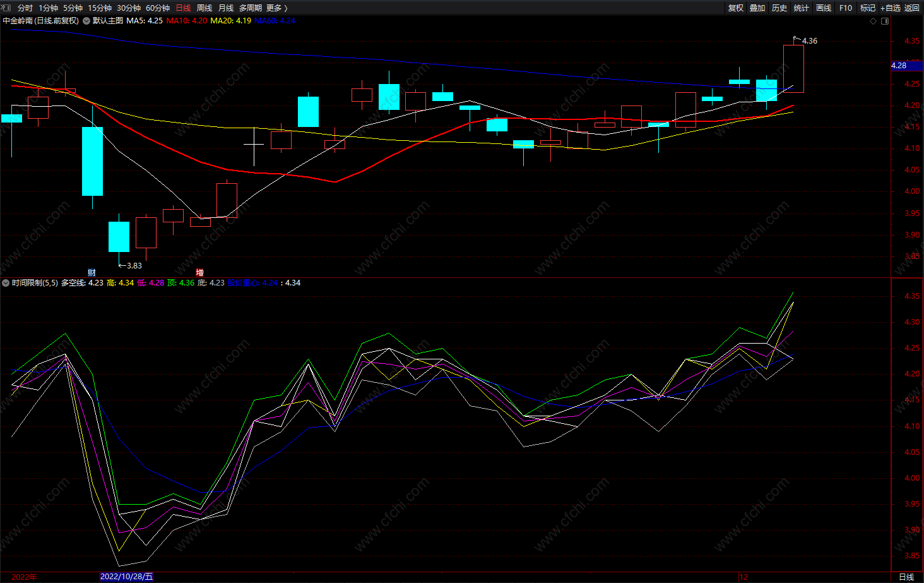
Task: Toggle the side panel icon near price axis
Action: tap(885, 21)
